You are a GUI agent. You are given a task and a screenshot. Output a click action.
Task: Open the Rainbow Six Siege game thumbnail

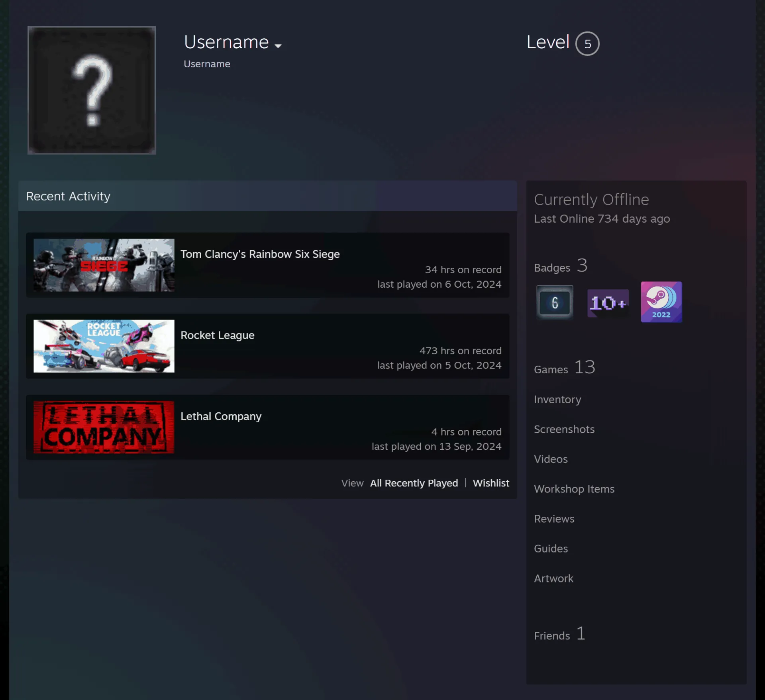[104, 265]
